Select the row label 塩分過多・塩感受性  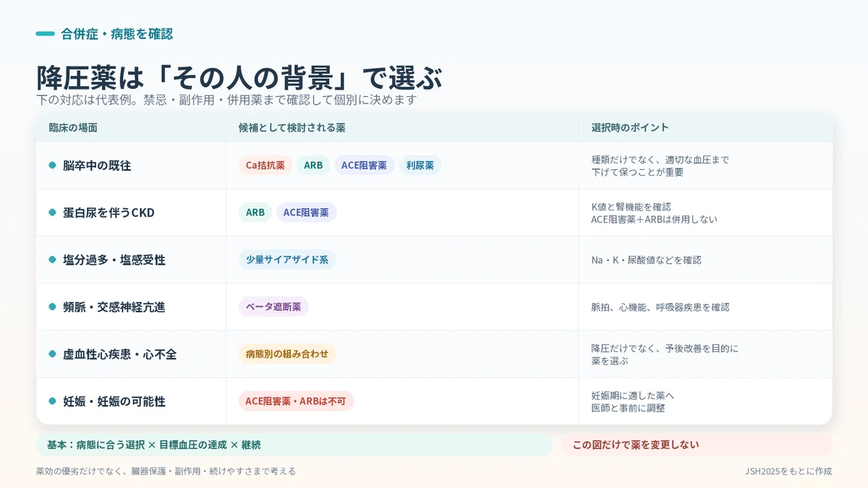114,260
